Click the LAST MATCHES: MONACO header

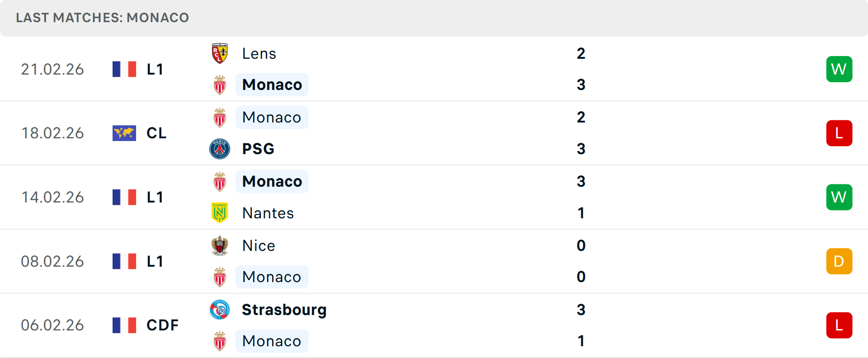[x=103, y=18]
